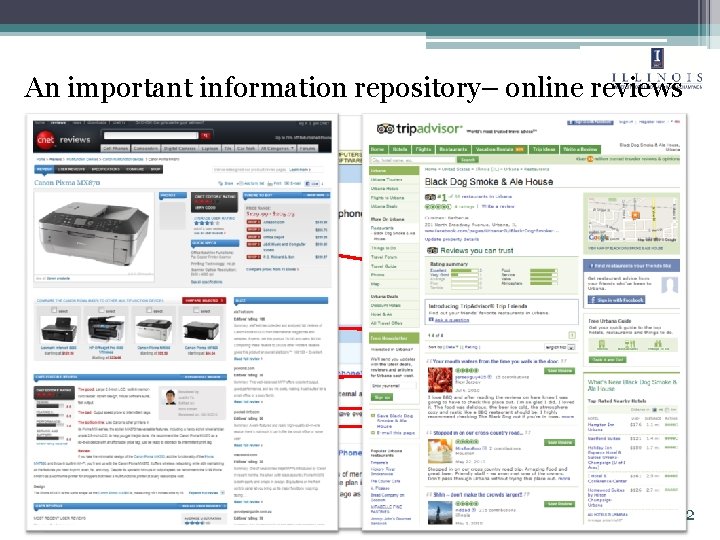The width and height of the screenshot is (720, 540).
Task: Click newsletter Sign up green button
Action: pos(382,397)
